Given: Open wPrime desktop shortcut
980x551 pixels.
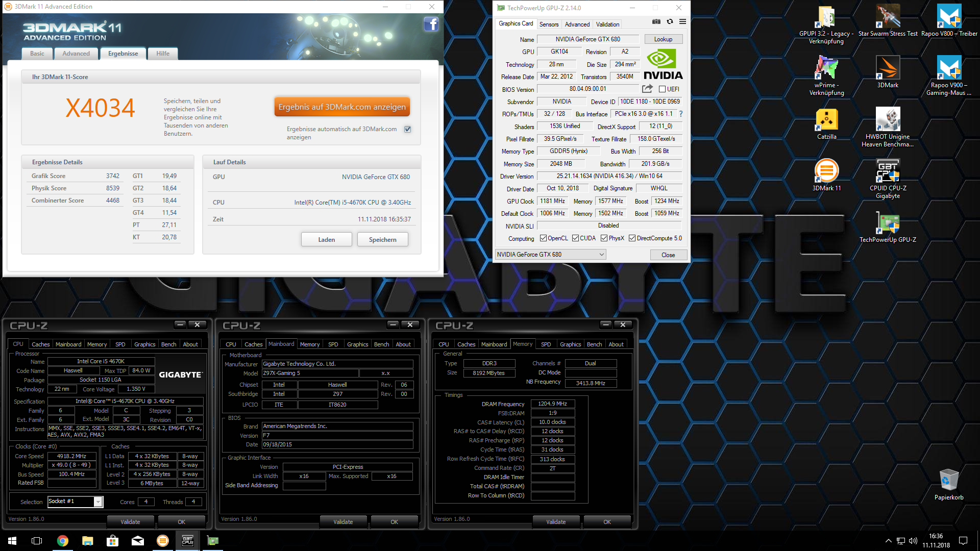Looking at the screenshot, I should click(826, 76).
